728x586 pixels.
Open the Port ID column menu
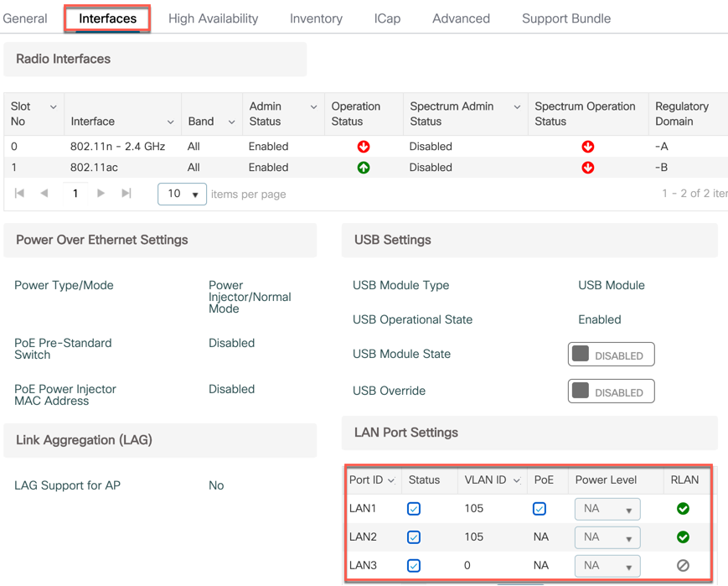tap(391, 480)
